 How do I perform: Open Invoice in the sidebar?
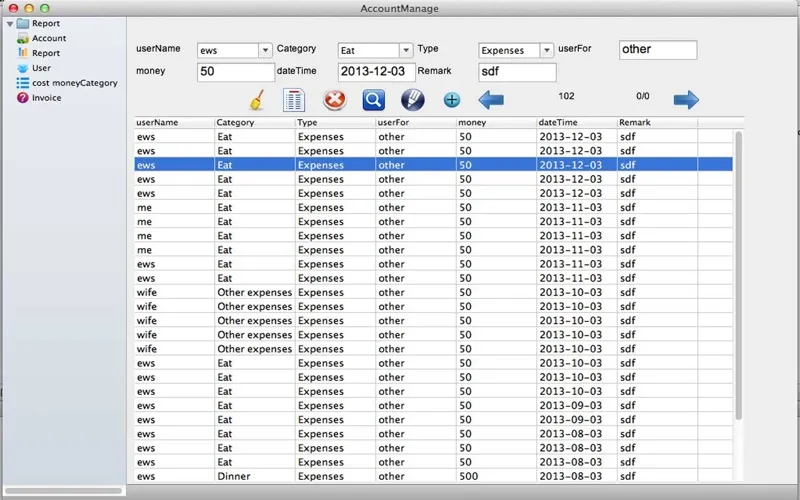(x=46, y=97)
